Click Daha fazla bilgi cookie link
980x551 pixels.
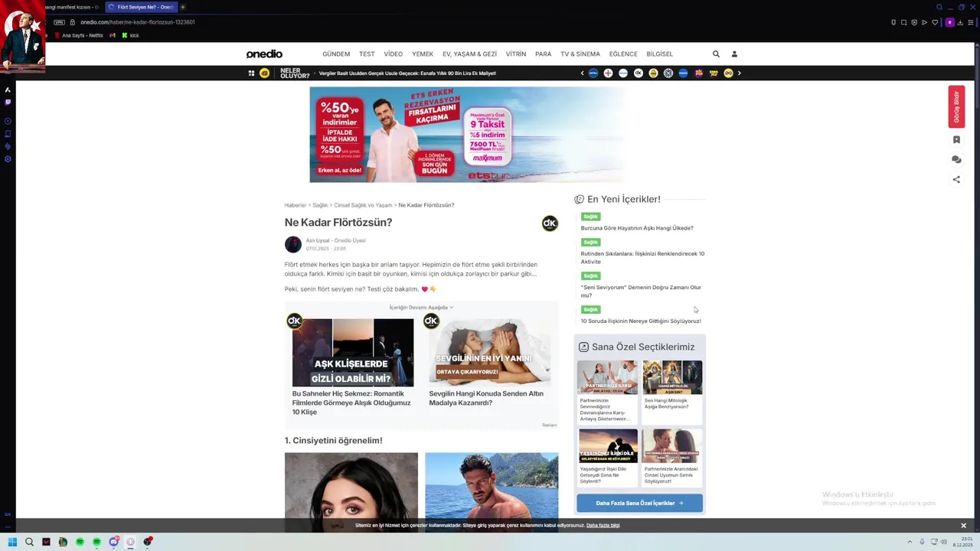[603, 526]
